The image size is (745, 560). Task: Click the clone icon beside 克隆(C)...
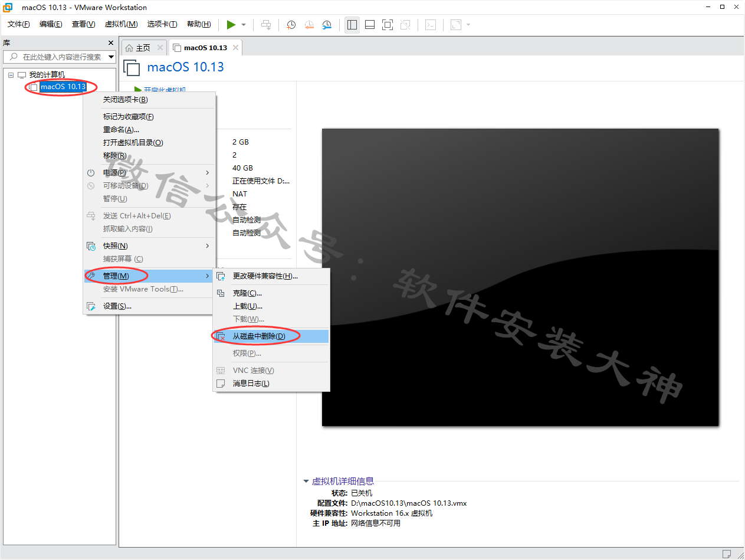221,293
